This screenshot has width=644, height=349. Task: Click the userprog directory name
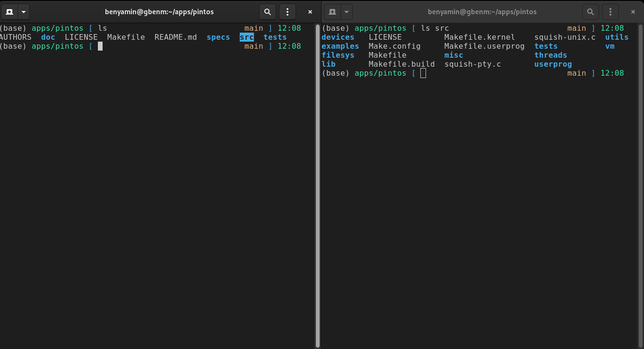point(553,64)
